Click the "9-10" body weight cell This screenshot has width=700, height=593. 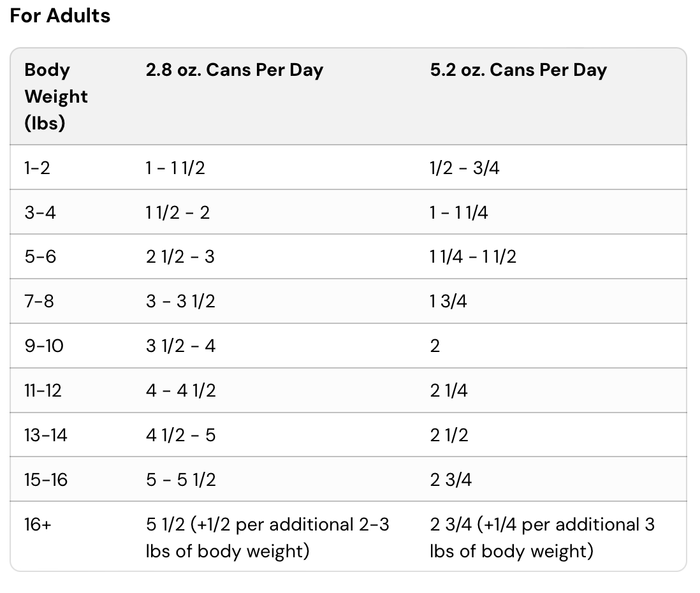[45, 346]
